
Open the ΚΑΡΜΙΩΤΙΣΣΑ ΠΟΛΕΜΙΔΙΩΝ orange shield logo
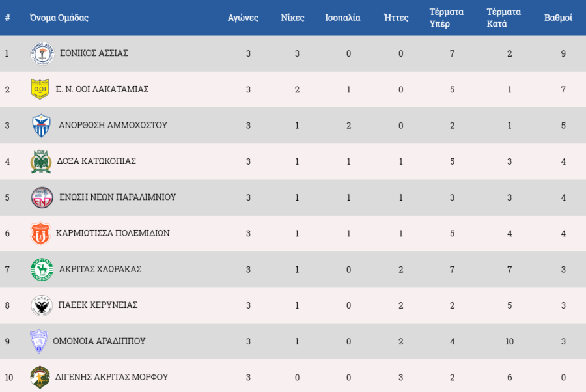click(x=40, y=234)
